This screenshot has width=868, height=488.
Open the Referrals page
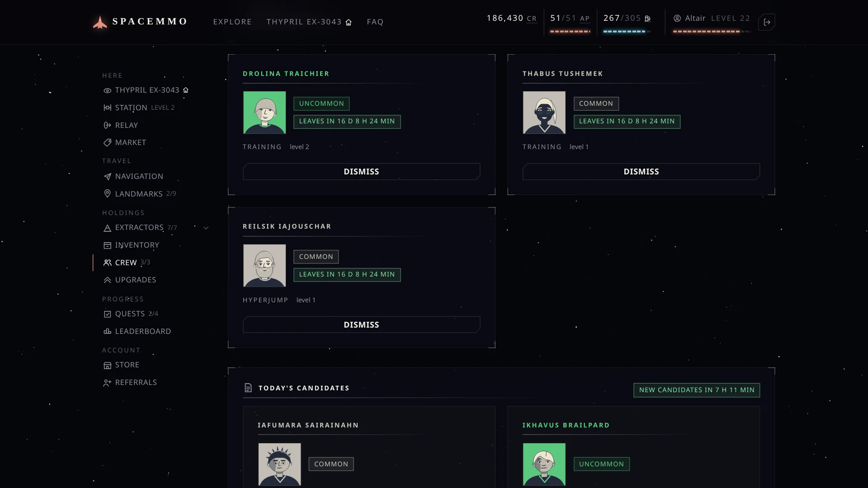[130, 382]
